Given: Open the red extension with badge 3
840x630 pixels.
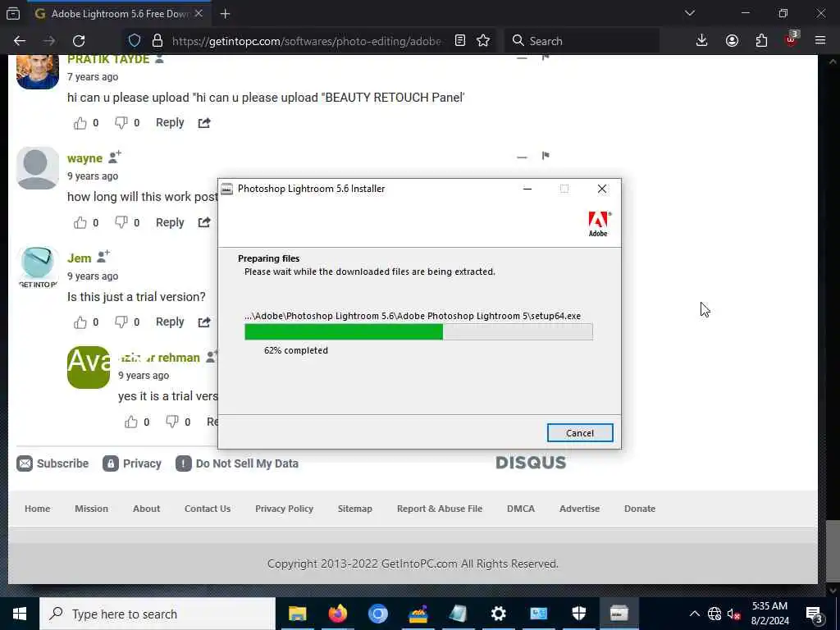Looking at the screenshot, I should 791,40.
